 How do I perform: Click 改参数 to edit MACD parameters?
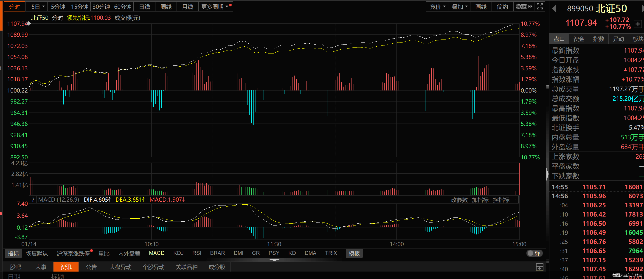coord(459,200)
